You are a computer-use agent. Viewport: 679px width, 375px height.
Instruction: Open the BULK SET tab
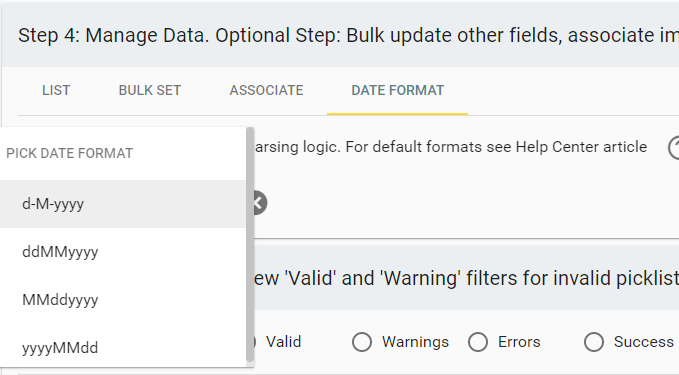[150, 91]
